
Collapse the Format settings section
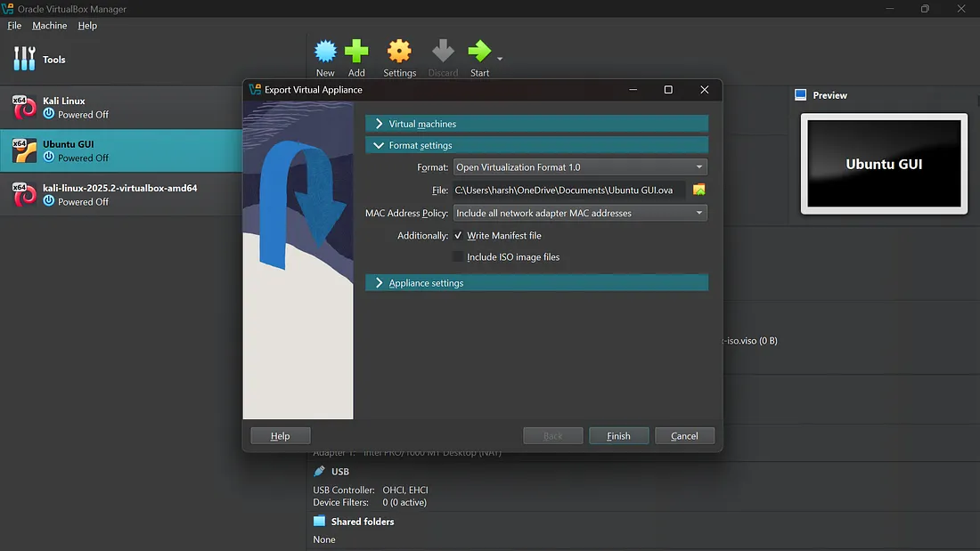tap(535, 144)
